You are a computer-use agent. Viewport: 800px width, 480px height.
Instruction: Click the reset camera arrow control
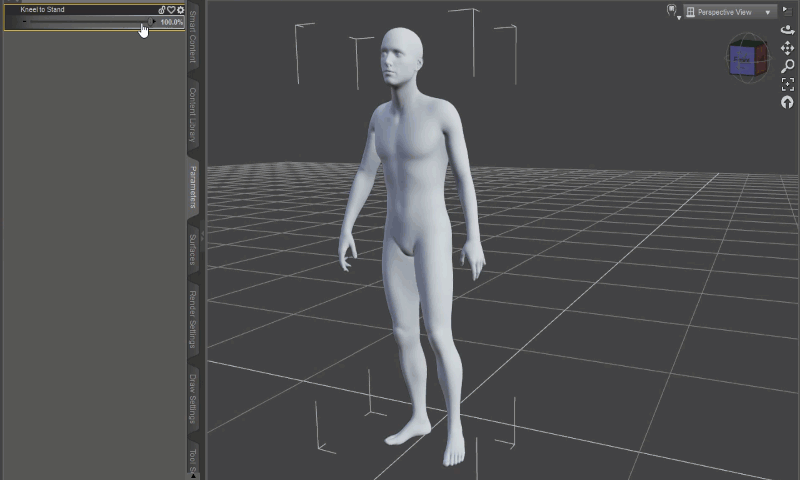coord(787,102)
